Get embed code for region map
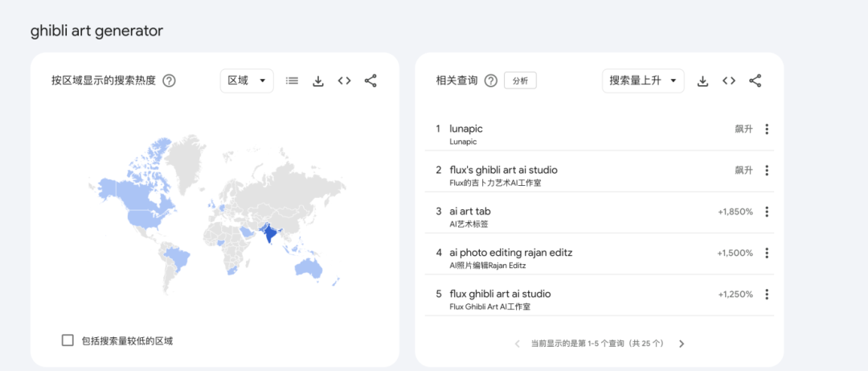The image size is (868, 371). click(344, 81)
